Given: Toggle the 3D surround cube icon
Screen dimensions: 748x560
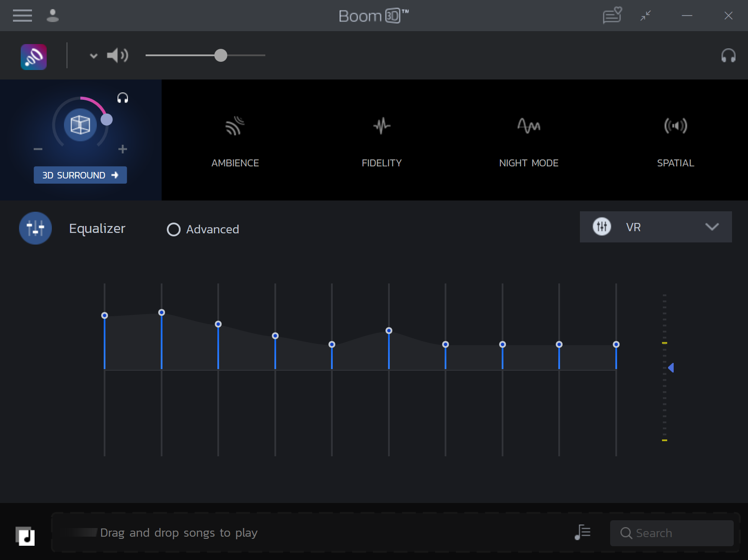Looking at the screenshot, I should pos(80,125).
